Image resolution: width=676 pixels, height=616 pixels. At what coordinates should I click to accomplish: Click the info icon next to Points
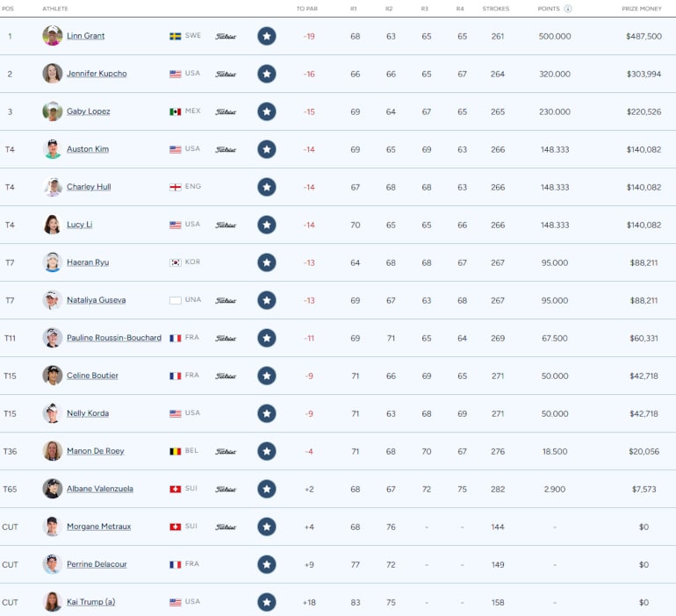(x=568, y=9)
